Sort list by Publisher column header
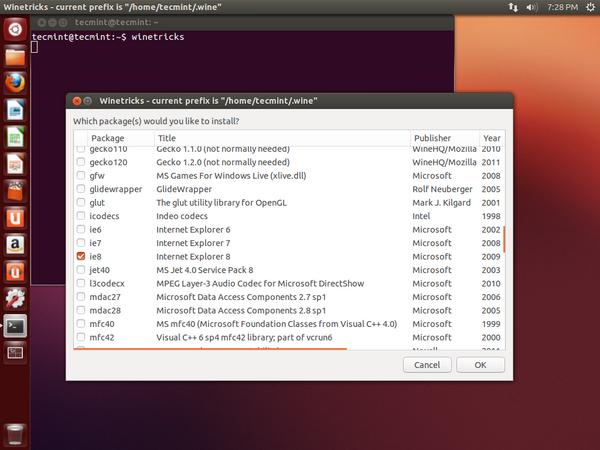600x450 pixels. (x=445, y=138)
